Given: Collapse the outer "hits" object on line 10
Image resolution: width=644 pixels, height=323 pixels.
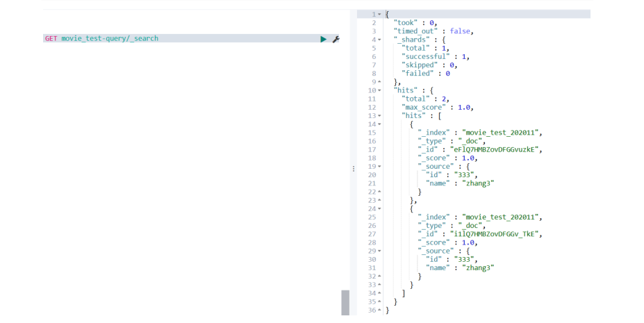Looking at the screenshot, I should pos(379,90).
